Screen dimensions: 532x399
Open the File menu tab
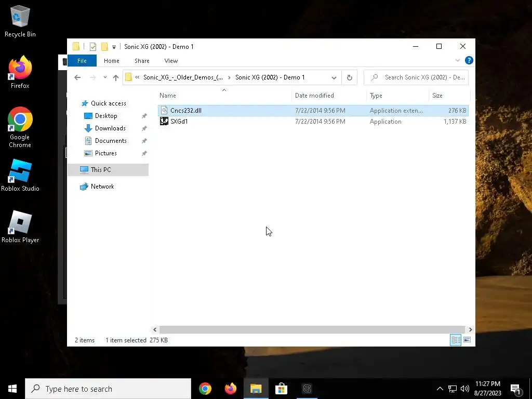click(82, 61)
